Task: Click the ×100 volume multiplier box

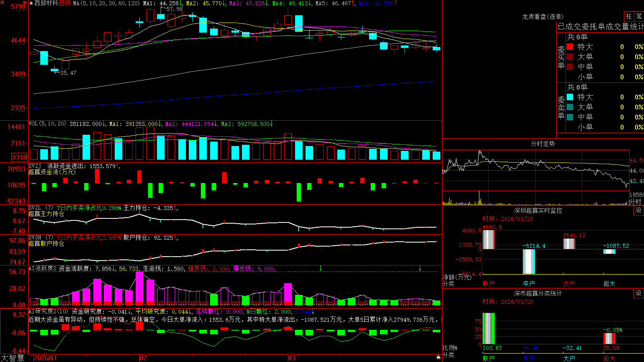Action: (19, 157)
